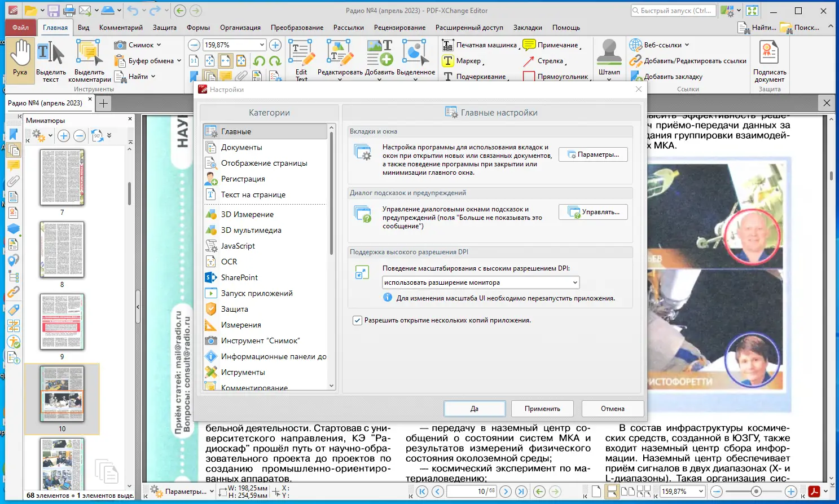Click the Печатная машинка typewriter tool
This screenshot has height=504, width=839.
click(x=480, y=45)
